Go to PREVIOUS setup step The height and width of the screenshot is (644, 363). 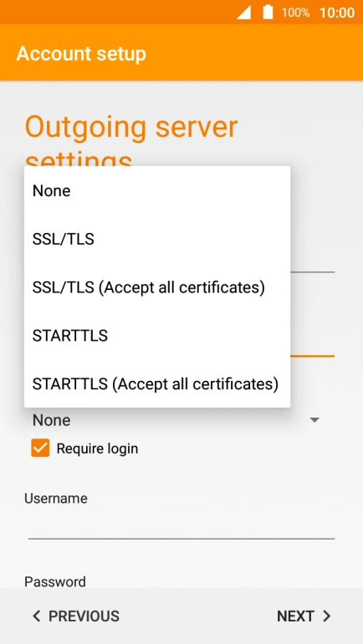(76, 616)
